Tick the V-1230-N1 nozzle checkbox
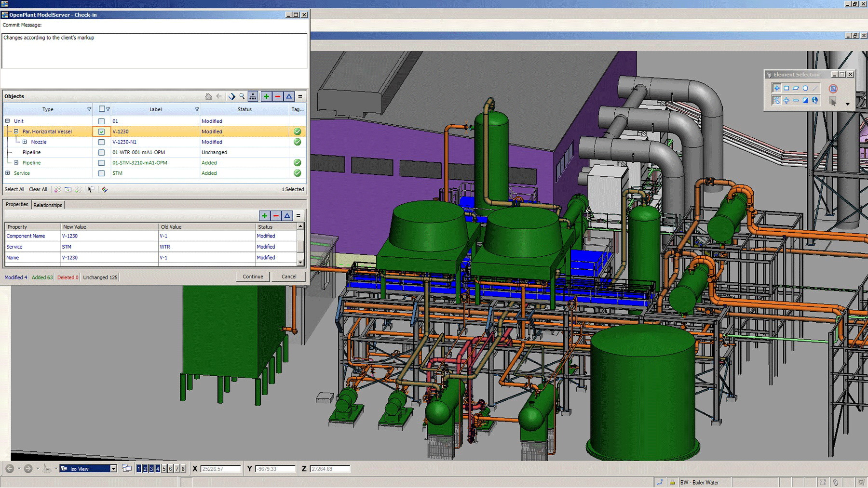Viewport: 868px width, 488px height. click(101, 142)
